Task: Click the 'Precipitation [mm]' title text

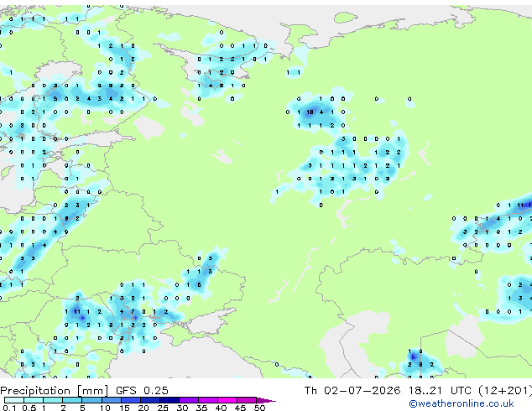Action: click(55, 391)
